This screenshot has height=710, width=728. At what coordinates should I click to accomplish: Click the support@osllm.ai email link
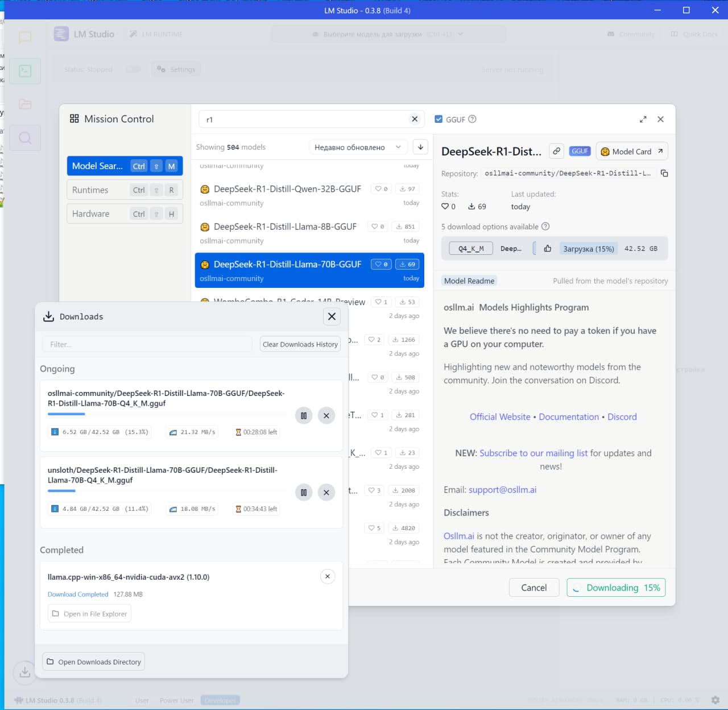[x=502, y=489]
